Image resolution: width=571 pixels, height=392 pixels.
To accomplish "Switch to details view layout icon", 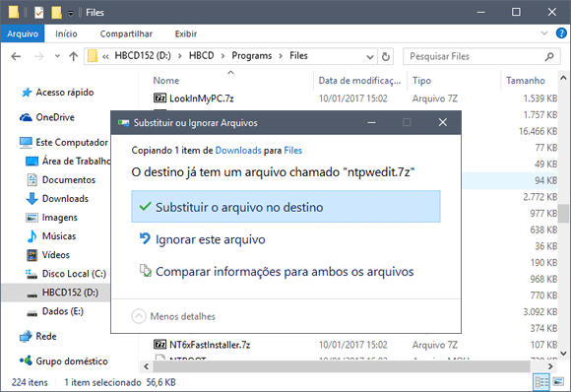I will coord(541,382).
